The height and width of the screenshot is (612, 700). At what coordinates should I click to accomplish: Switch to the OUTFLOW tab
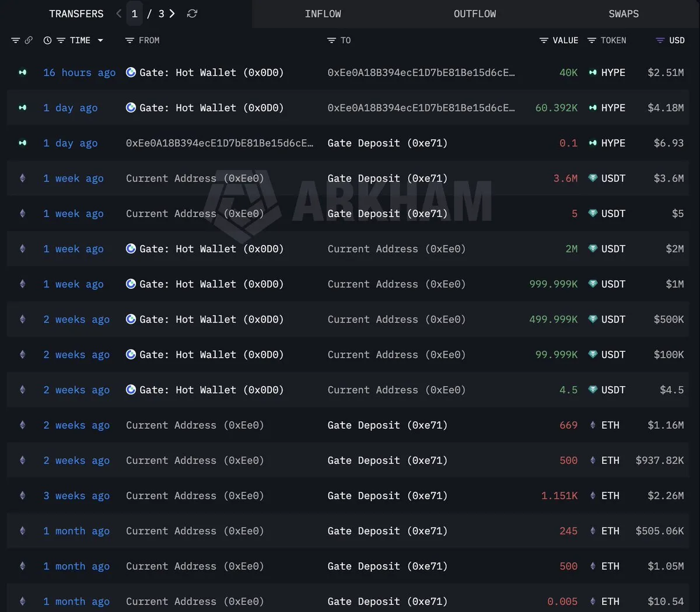pos(475,14)
